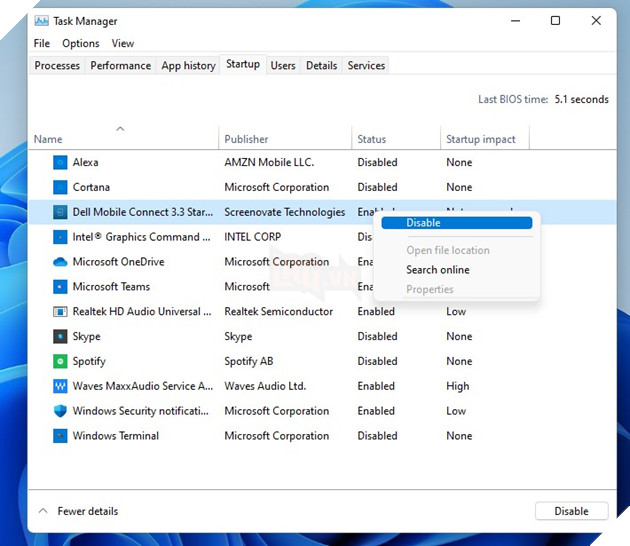Click Open file location menu entry

pos(448,250)
